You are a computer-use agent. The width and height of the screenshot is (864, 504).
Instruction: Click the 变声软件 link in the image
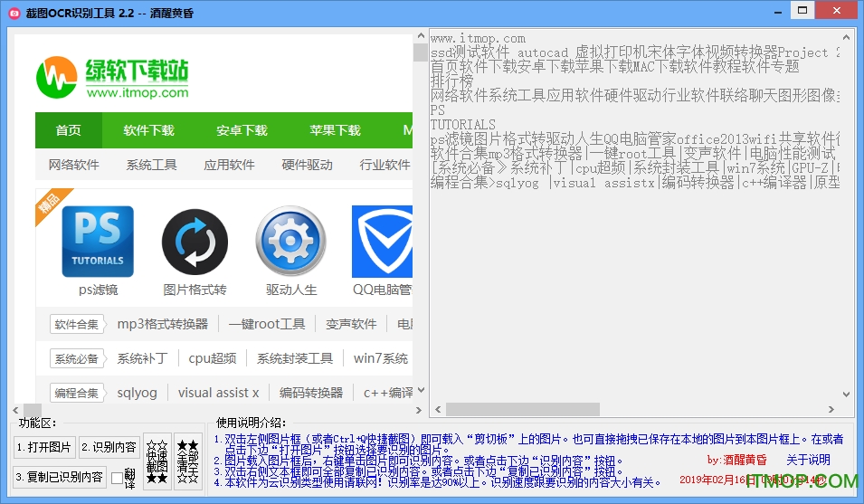point(351,324)
